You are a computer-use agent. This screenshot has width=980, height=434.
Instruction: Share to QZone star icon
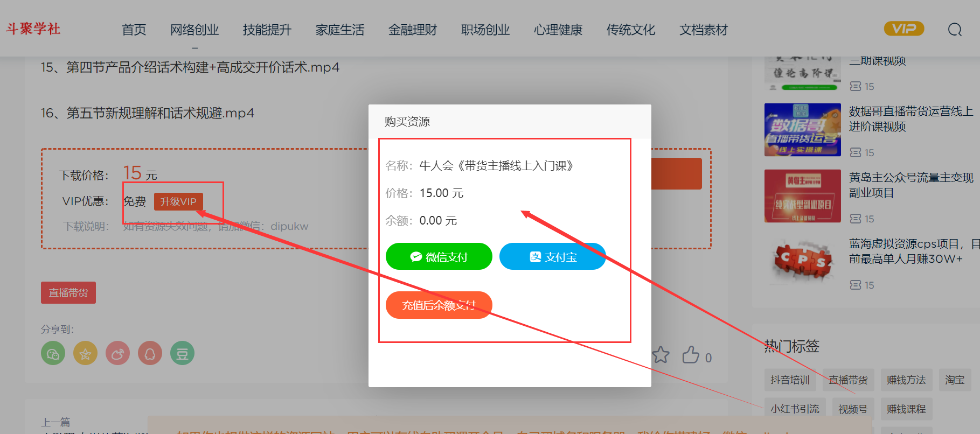(85, 354)
